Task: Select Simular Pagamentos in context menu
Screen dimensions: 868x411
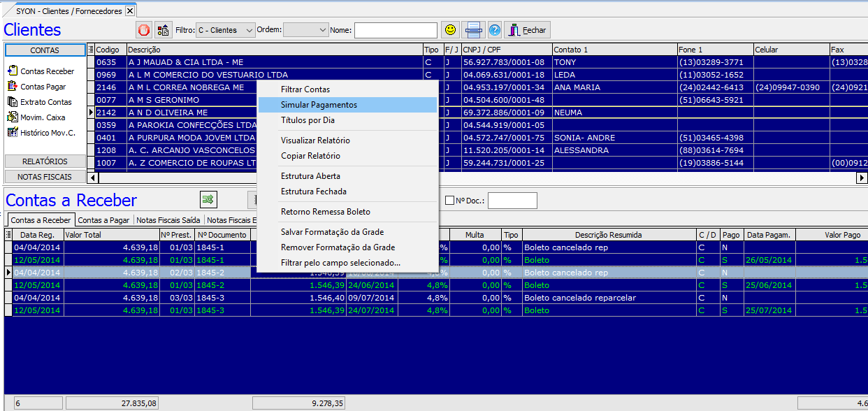Action: click(x=319, y=105)
